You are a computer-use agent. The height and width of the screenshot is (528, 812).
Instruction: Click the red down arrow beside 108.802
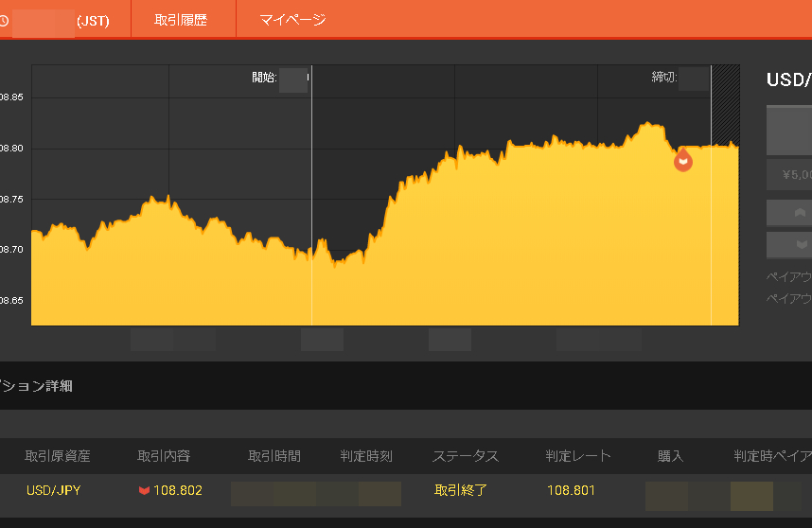pos(144,490)
